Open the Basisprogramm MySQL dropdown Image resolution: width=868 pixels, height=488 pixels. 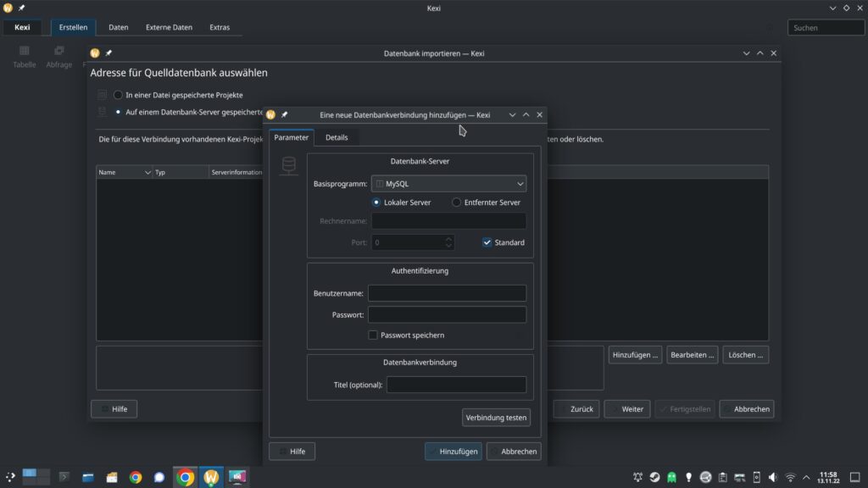click(x=449, y=184)
